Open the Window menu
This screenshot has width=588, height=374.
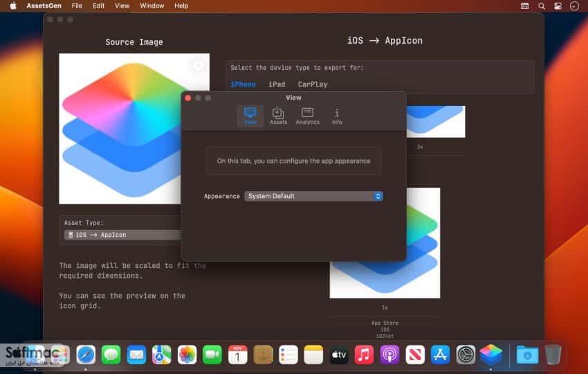click(x=152, y=6)
